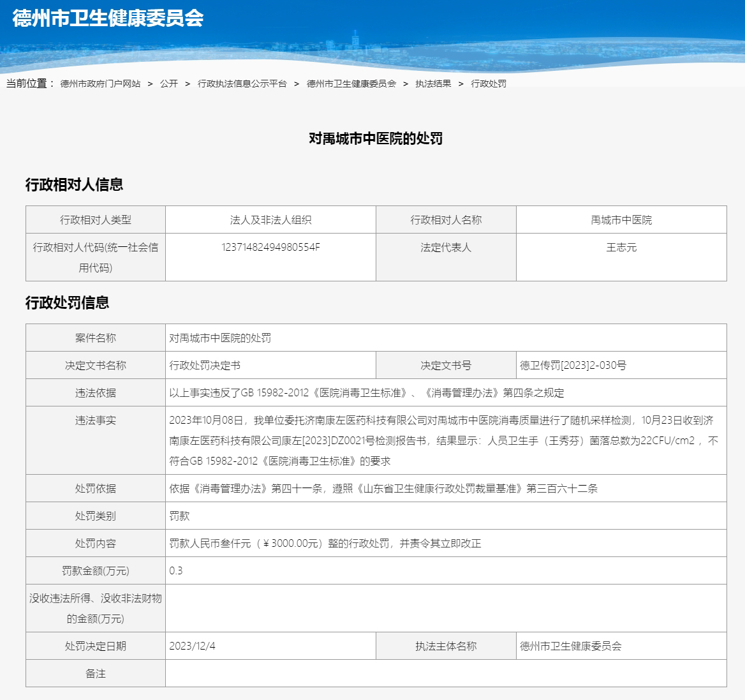Click the 行政相对人信息 section heading

(74, 184)
